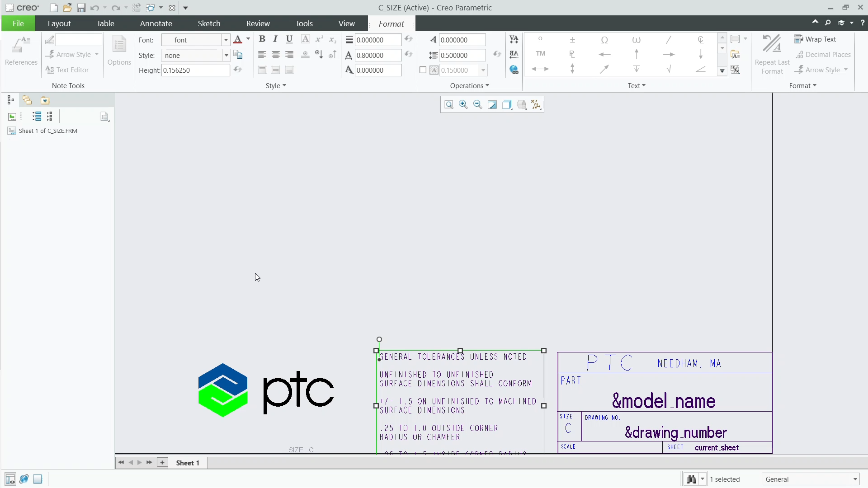Insert the centerline symbol
The width and height of the screenshot is (868, 488).
(x=701, y=40)
